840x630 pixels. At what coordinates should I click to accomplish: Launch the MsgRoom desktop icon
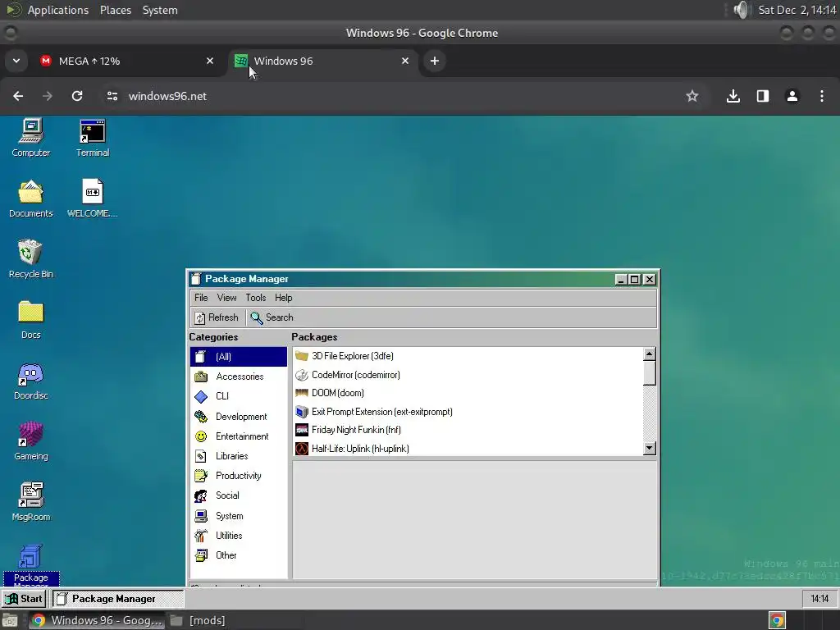[31, 502]
